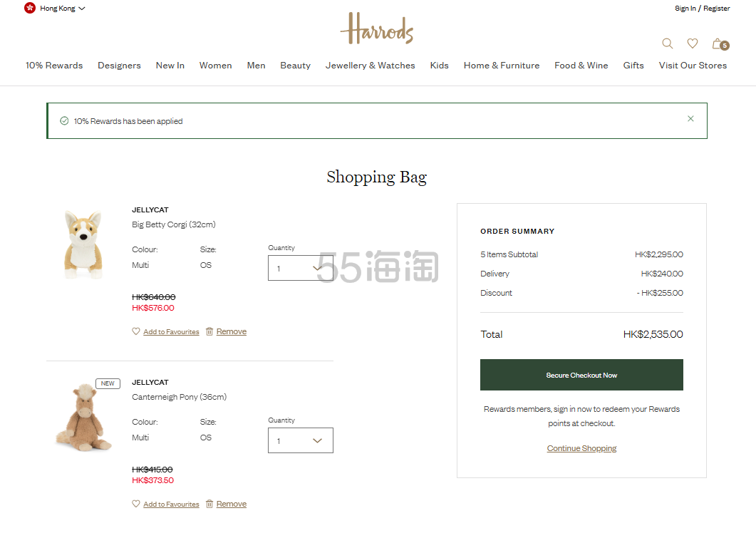Click the Sign In link
The height and width of the screenshot is (533, 756).
(x=685, y=9)
